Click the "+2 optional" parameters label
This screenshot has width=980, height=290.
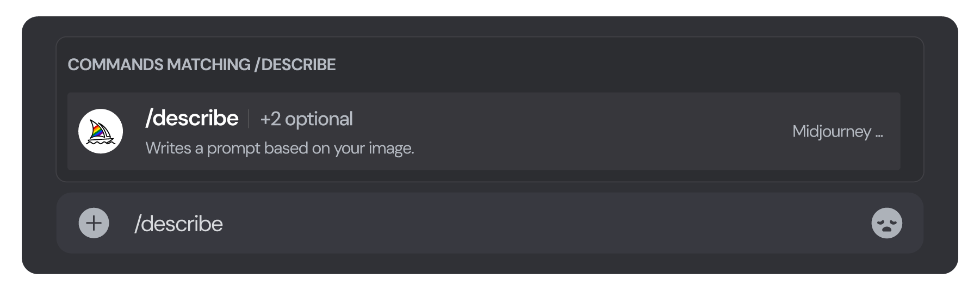pyautogui.click(x=306, y=119)
